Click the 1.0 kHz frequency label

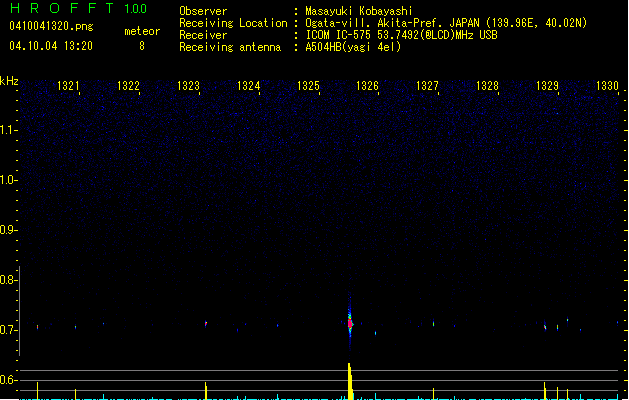pos(7,180)
